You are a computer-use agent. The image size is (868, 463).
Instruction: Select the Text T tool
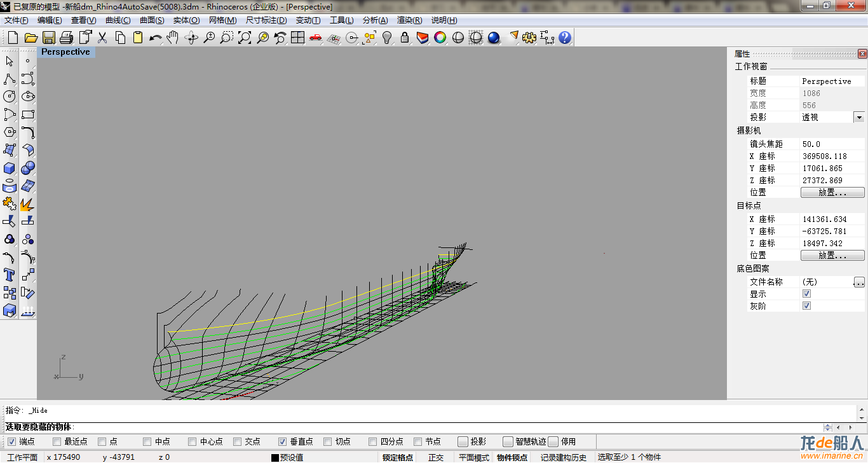tap(10, 275)
